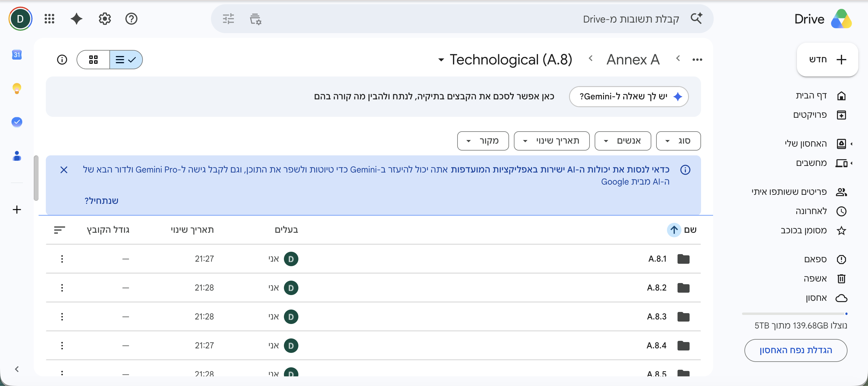
Task: Switch to list view layout
Action: point(126,60)
